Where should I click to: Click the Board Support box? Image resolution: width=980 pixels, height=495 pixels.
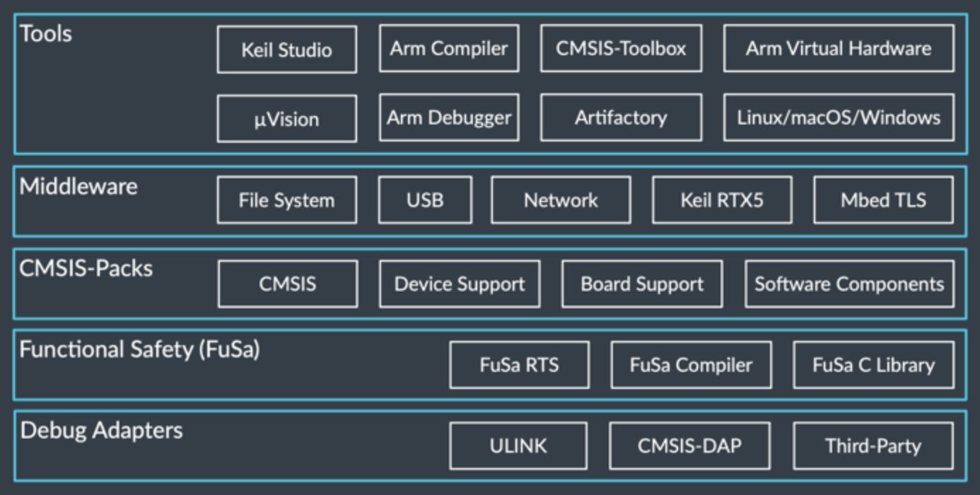pos(642,284)
